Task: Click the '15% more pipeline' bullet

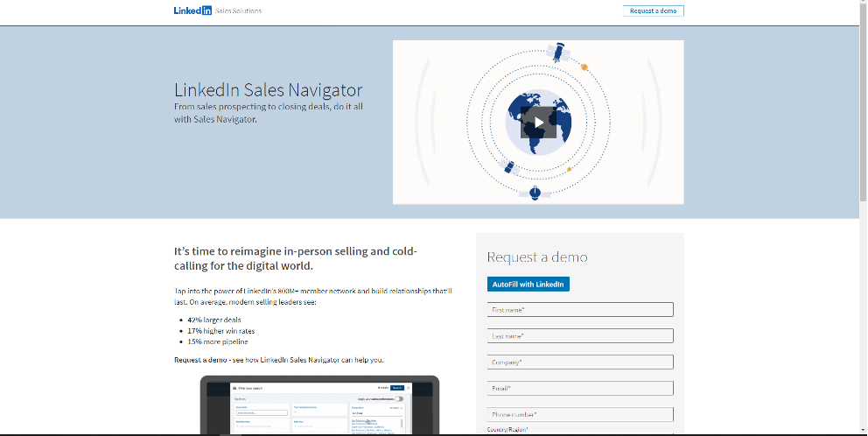Action: pos(218,341)
